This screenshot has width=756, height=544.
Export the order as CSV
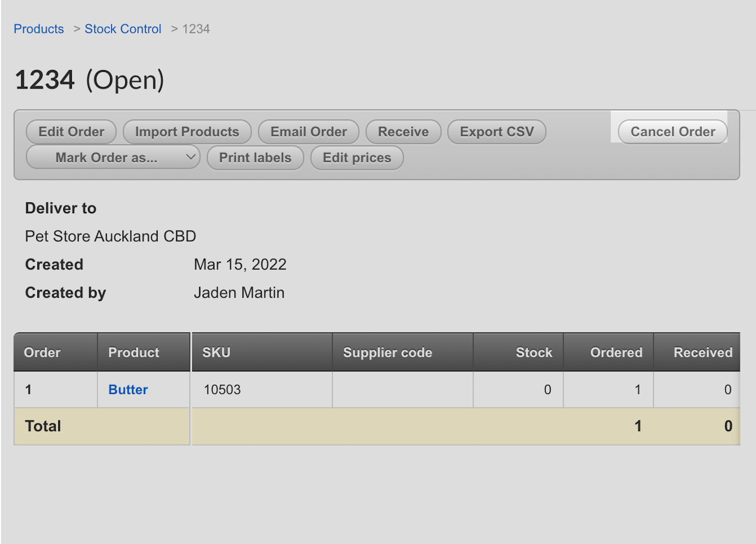click(x=497, y=132)
